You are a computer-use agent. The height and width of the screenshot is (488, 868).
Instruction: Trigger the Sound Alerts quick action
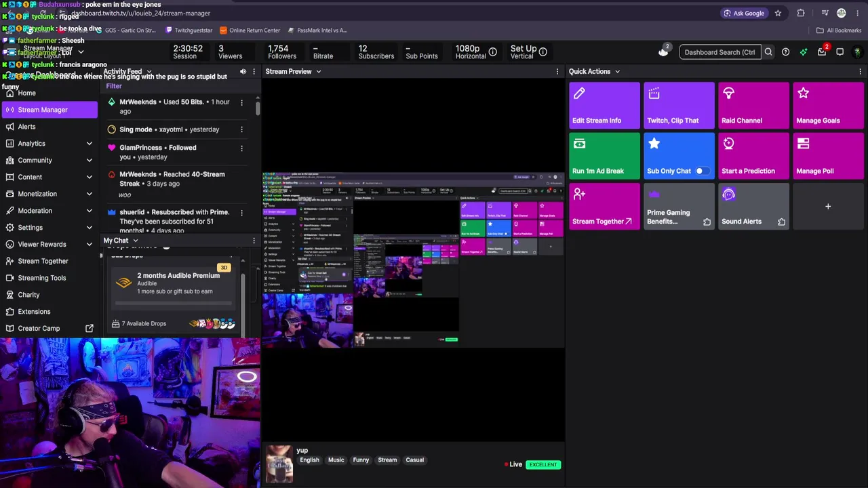(x=753, y=206)
